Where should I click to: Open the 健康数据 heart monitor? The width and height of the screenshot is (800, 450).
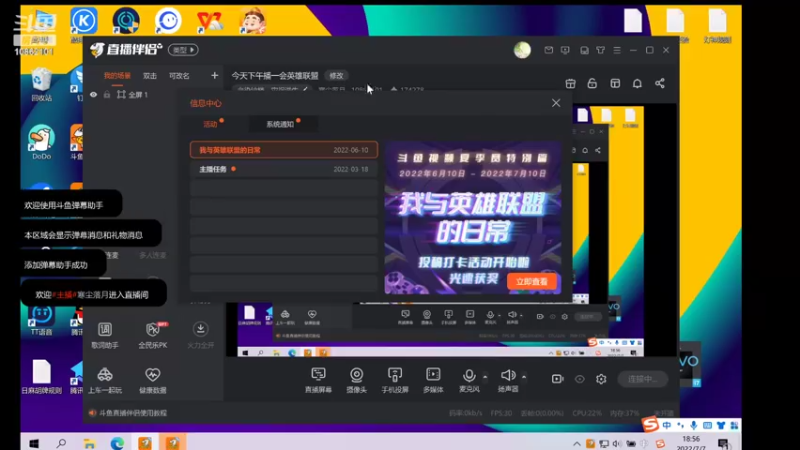pyautogui.click(x=153, y=380)
